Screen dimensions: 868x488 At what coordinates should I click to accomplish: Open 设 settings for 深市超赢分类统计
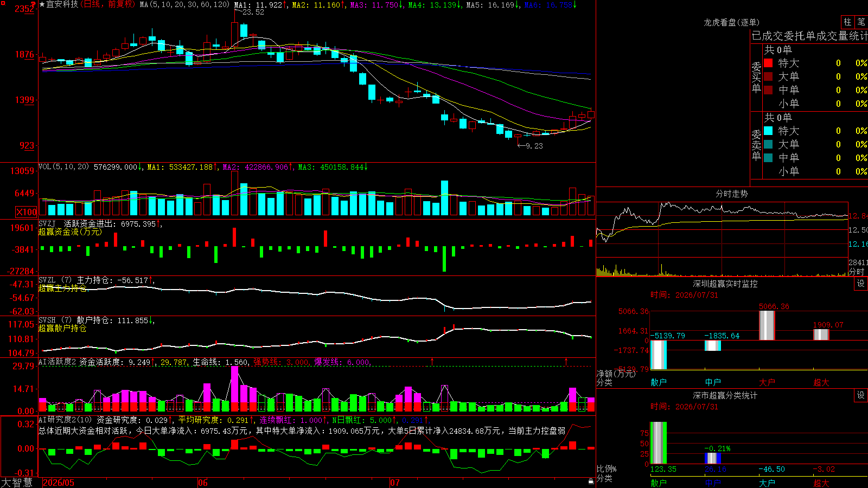[x=861, y=395]
